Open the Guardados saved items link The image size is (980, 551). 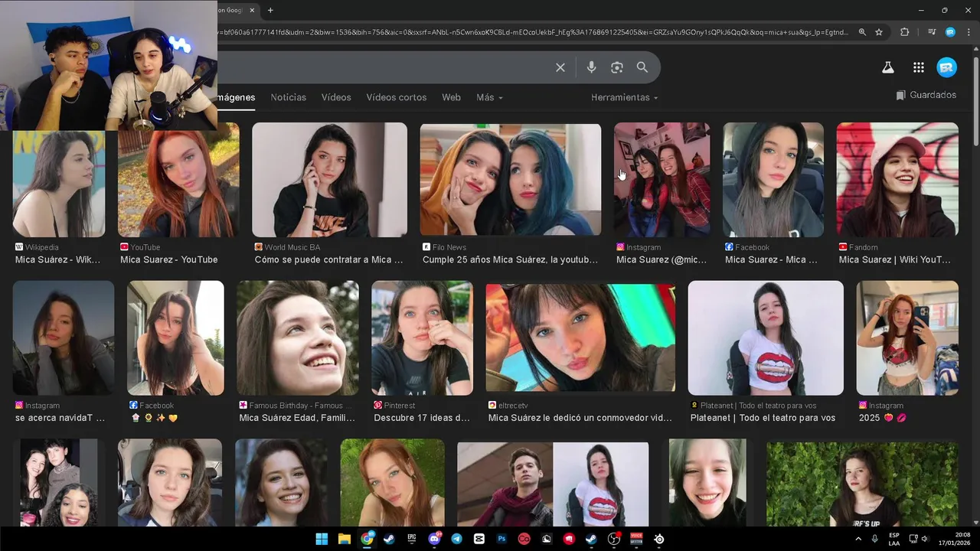(x=926, y=95)
